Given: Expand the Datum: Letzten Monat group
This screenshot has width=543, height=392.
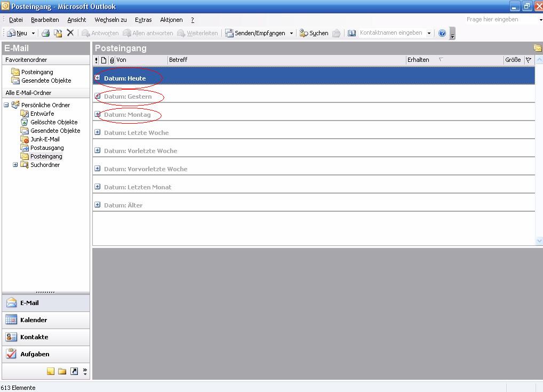Looking at the screenshot, I should pos(98,187).
